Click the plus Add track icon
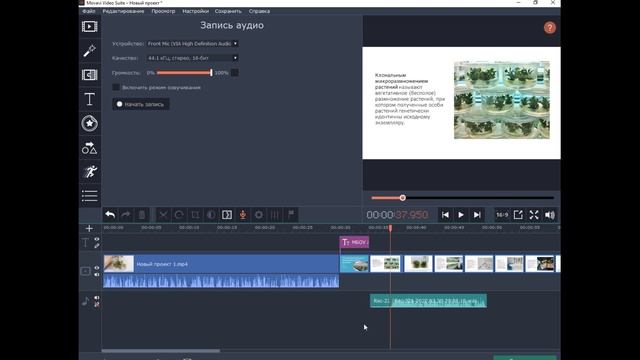640x360 pixels. [89, 229]
